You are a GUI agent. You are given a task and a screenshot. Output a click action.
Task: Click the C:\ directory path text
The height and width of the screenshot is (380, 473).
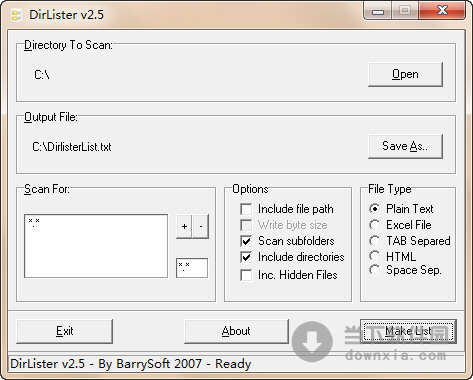pos(42,75)
